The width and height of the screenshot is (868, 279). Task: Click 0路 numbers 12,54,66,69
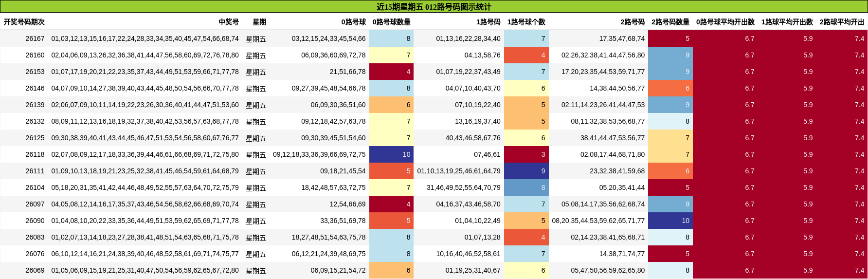pyautogui.click(x=348, y=204)
